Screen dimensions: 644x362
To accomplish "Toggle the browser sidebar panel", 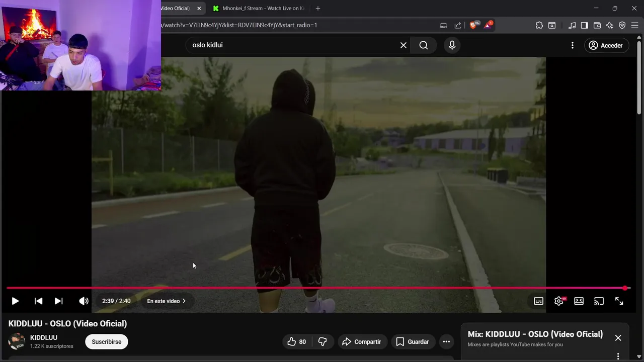I will [x=584, y=25].
